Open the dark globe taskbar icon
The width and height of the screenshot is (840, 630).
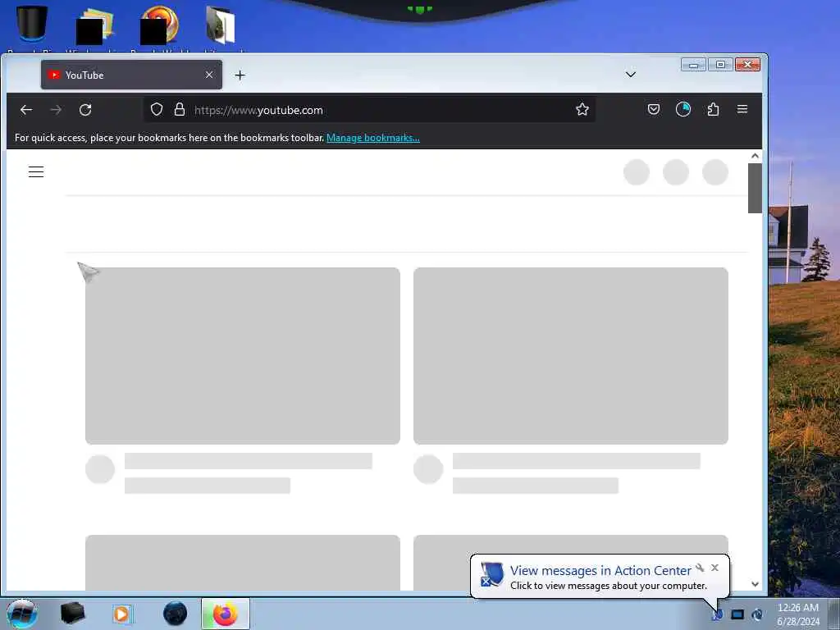point(175,614)
